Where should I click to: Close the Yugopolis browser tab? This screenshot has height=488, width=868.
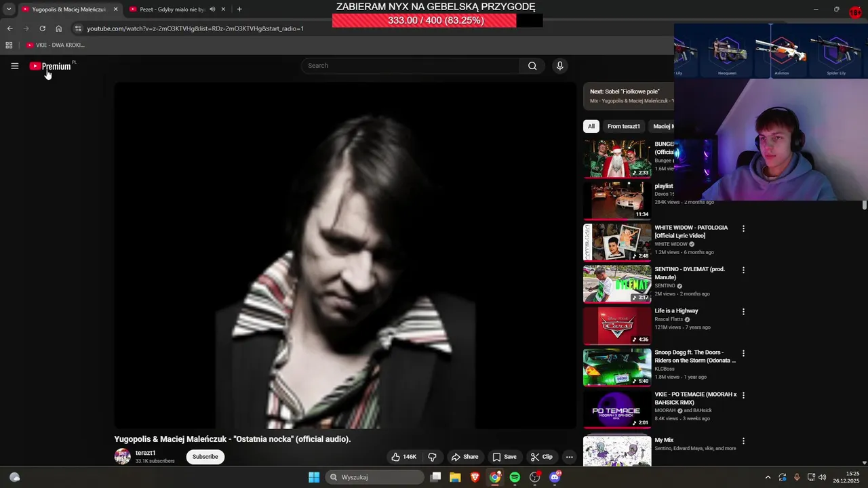tap(115, 9)
